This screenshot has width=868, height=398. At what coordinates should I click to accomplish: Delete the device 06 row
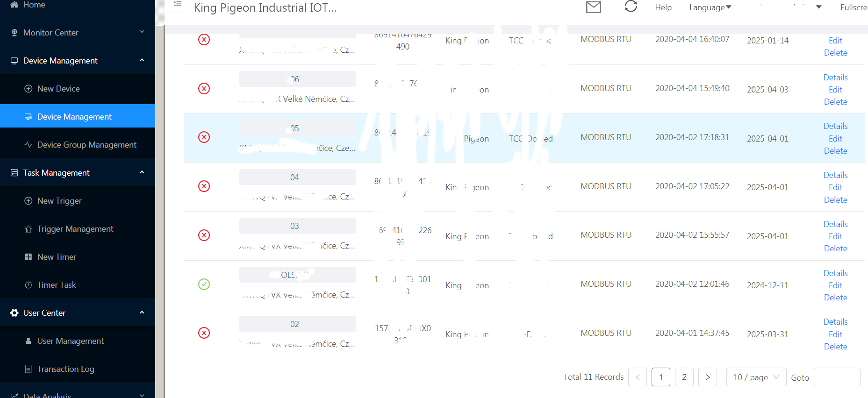(835, 102)
